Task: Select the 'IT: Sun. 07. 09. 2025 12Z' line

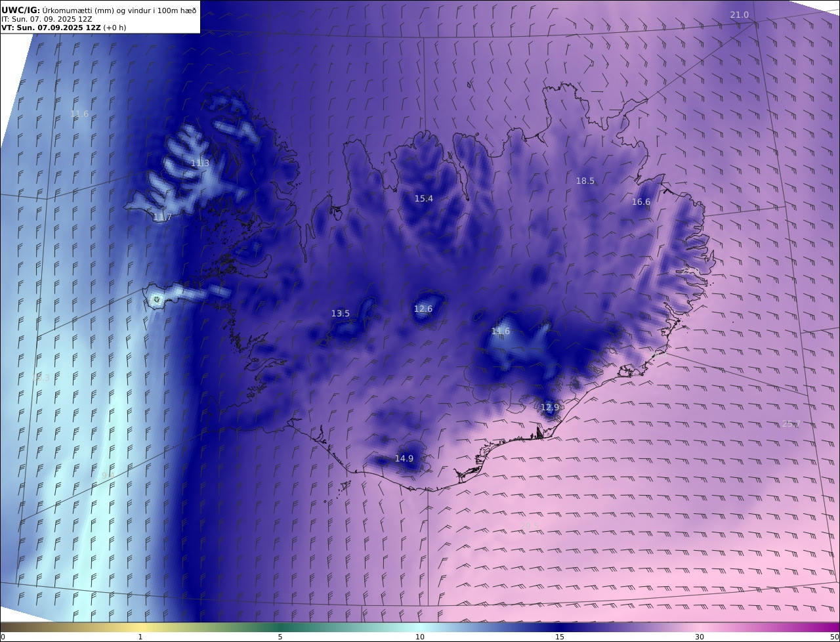Action: (x=47, y=19)
